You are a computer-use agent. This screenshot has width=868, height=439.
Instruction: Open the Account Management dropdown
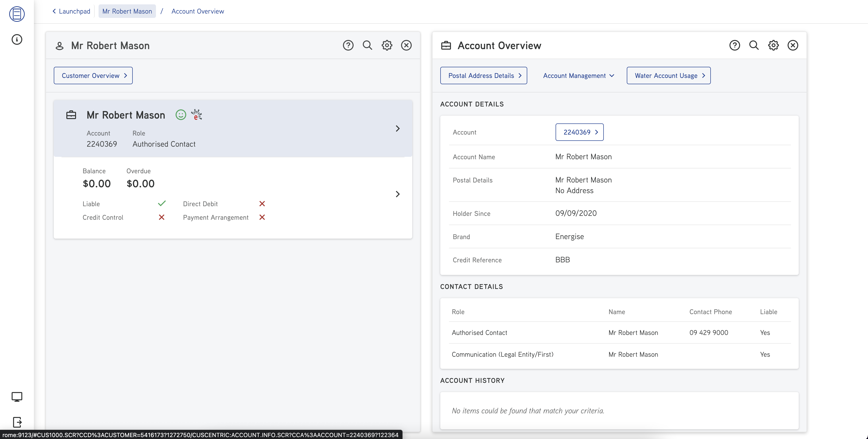[578, 76]
